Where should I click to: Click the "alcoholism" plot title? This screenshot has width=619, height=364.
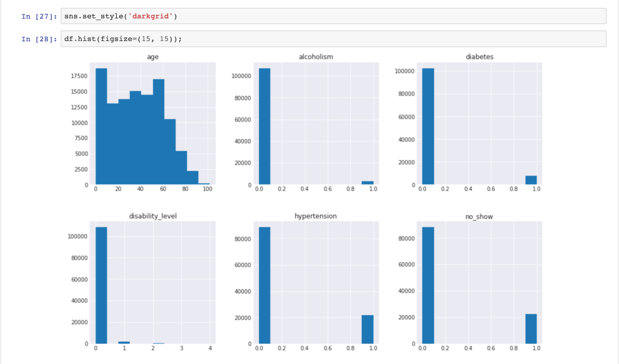pyautogui.click(x=316, y=56)
